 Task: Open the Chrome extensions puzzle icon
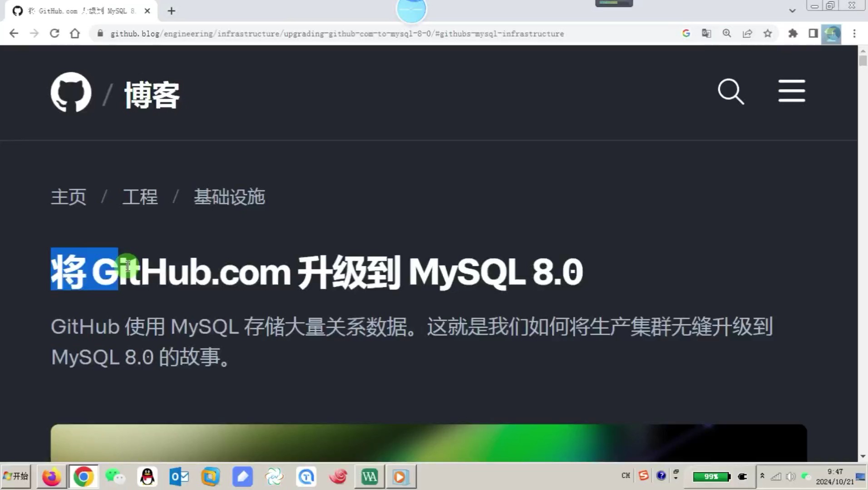pos(793,33)
